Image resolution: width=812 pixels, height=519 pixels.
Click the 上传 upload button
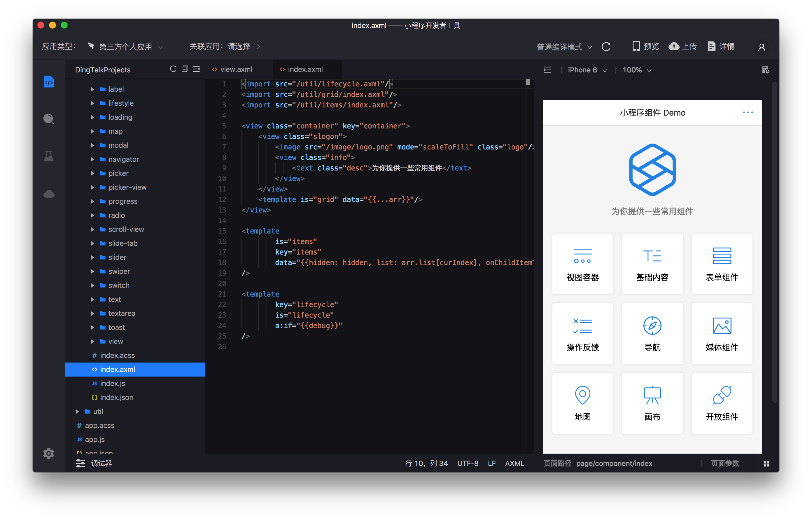click(x=682, y=46)
